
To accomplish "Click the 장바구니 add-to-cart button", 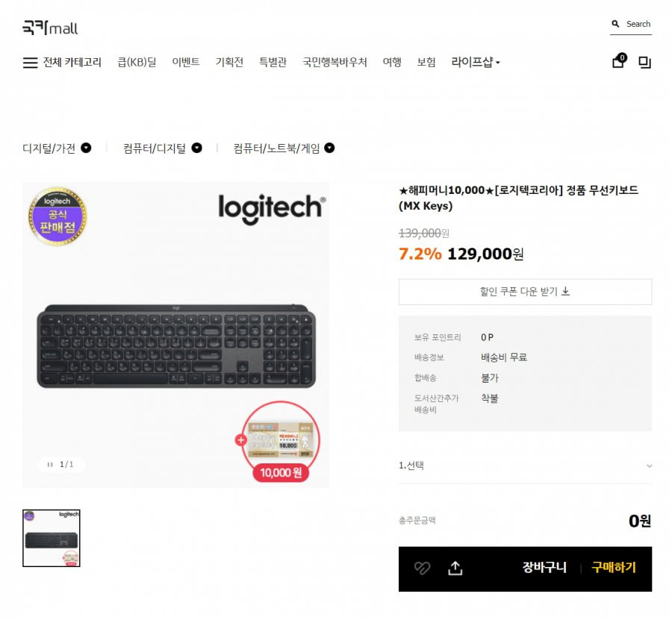I will click(x=544, y=568).
